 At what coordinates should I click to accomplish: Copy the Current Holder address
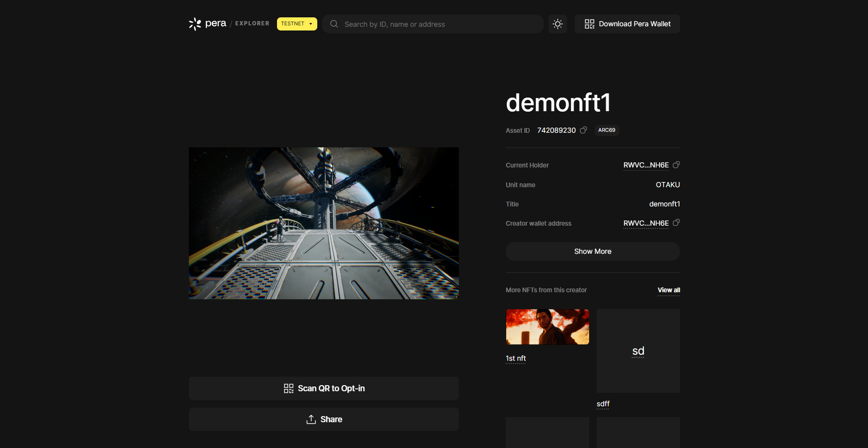pos(676,165)
